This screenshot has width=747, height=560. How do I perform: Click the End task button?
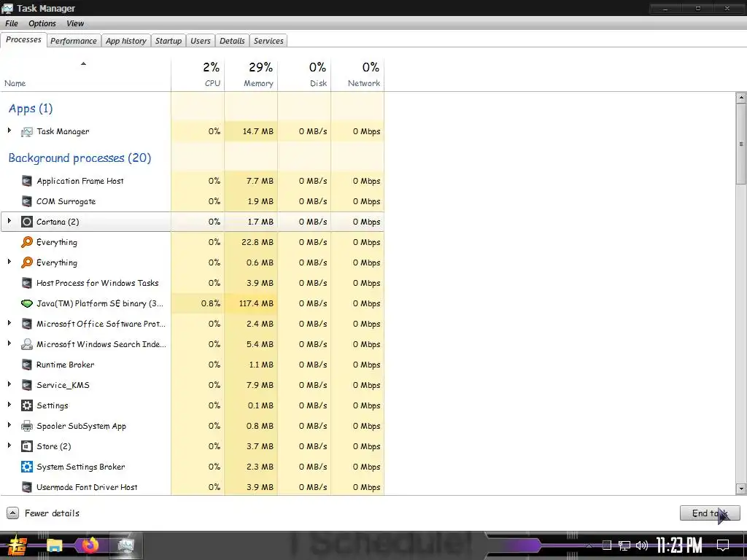pyautogui.click(x=710, y=513)
